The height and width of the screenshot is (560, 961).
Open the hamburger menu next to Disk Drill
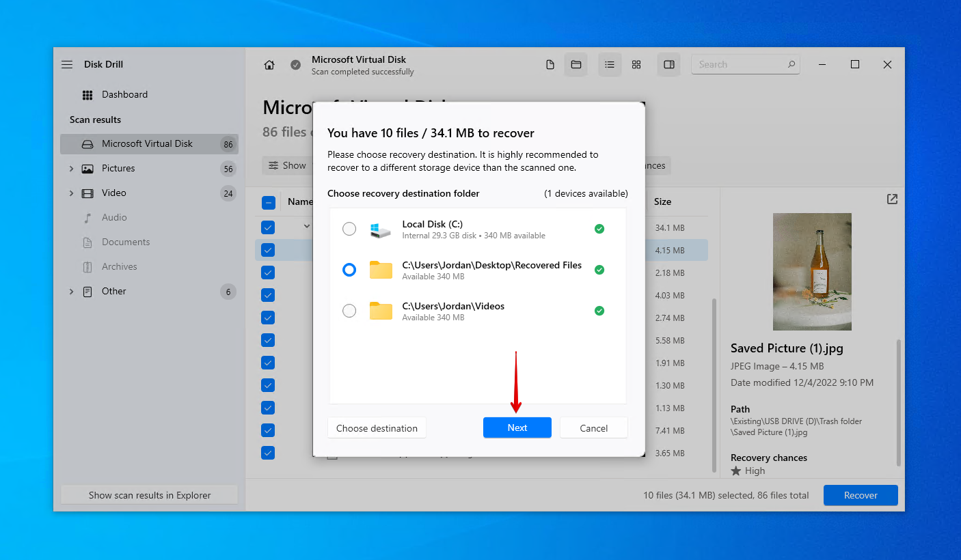click(67, 64)
